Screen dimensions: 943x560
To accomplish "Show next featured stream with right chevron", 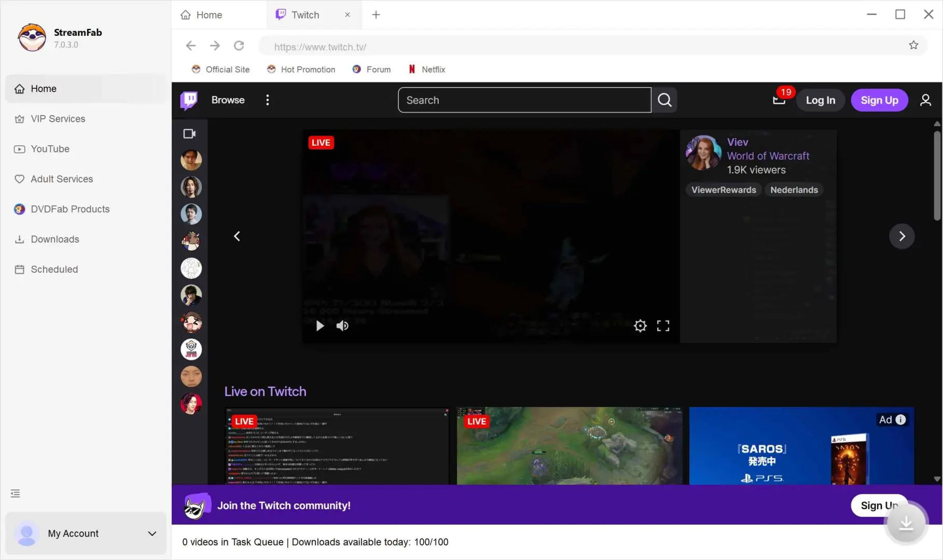I will (902, 236).
